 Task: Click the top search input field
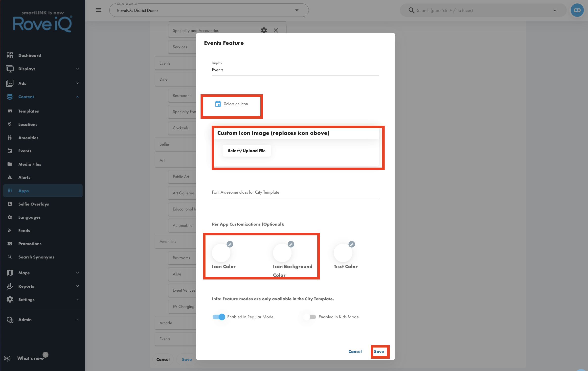(483, 10)
